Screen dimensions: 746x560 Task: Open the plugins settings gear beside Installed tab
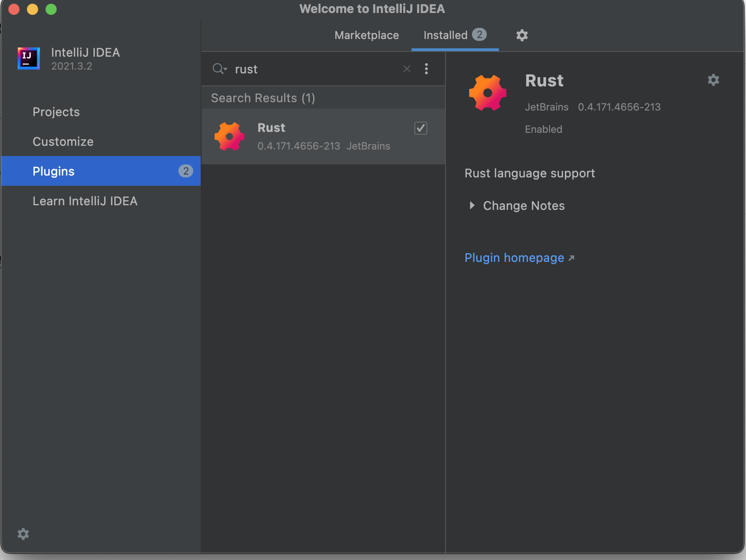click(x=522, y=35)
